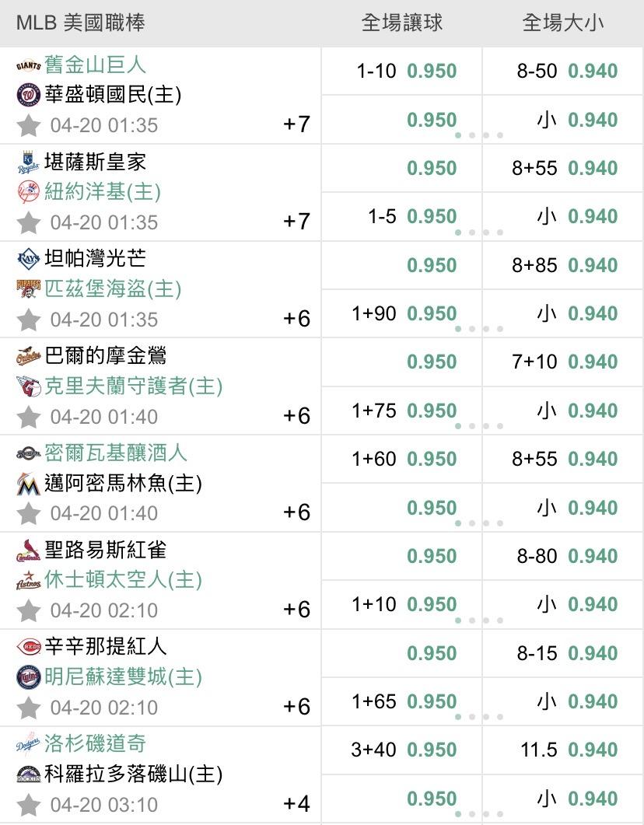Open +6 extra markets for Rays-Pirates game
Screen dimensions: 644x825
click(297, 319)
